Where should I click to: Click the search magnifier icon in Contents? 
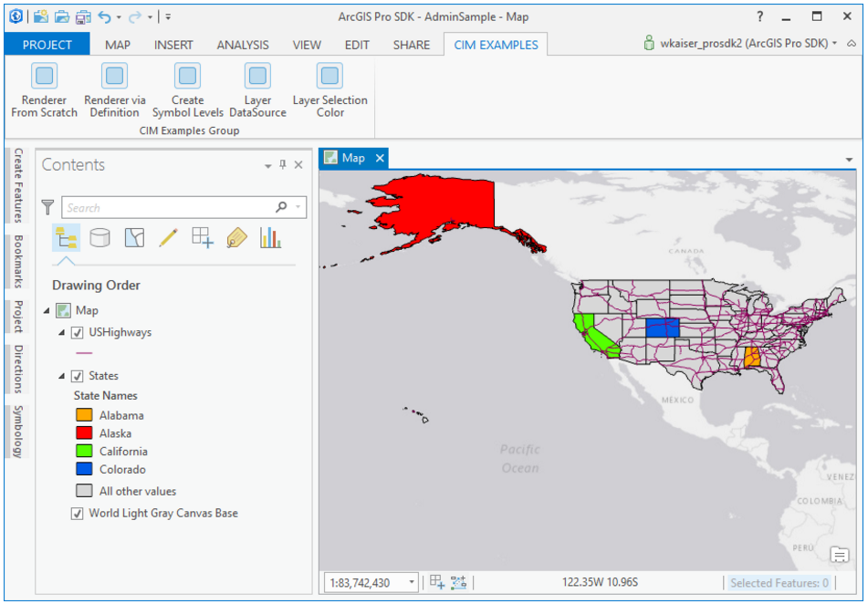click(281, 207)
